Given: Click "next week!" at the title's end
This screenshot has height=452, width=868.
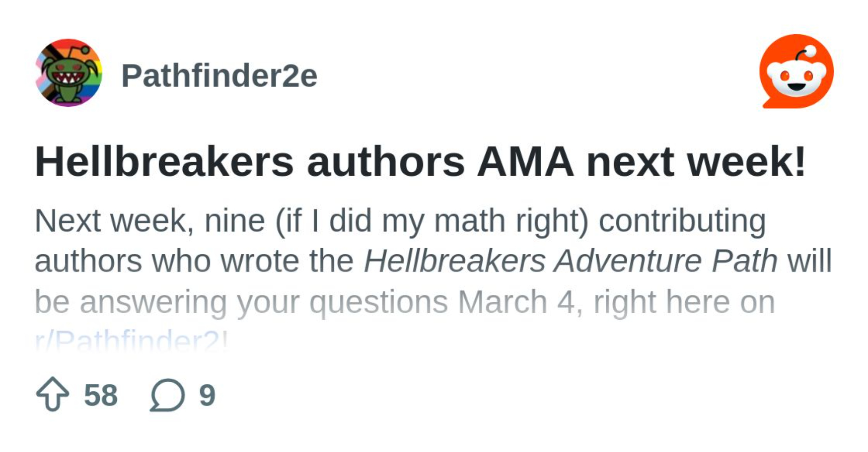Looking at the screenshot, I should point(696,162).
